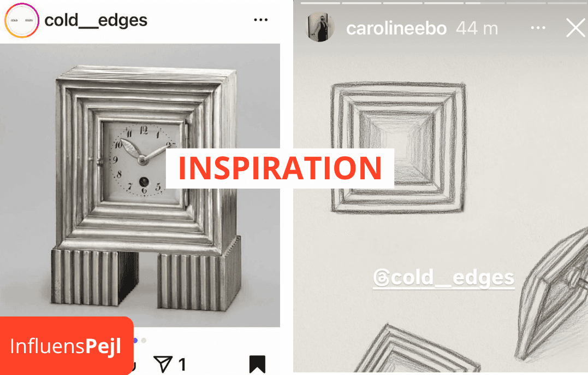Image resolution: width=588 pixels, height=375 pixels.
Task: Click the silver clock post image
Action: pyautogui.click(x=140, y=185)
